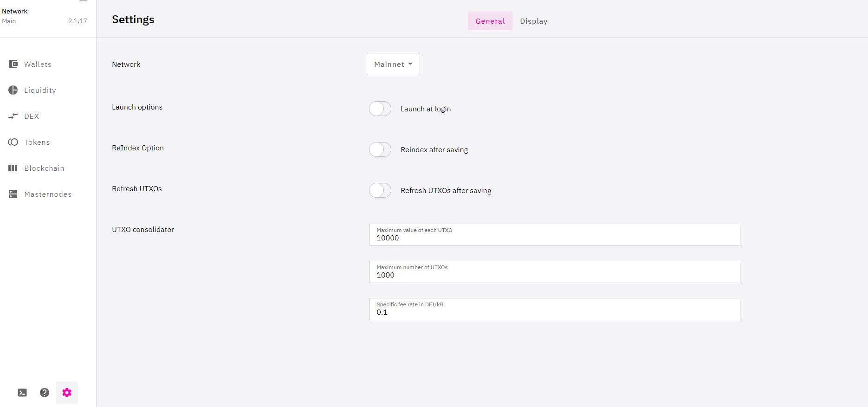
Task: Focus the Maximum number of UTXOs field
Action: (555, 272)
